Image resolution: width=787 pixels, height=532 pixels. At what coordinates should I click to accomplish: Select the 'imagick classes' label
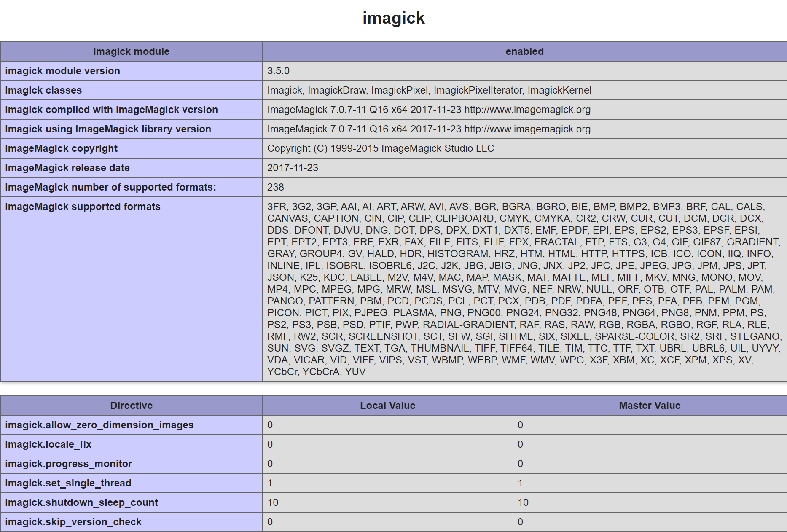(43, 90)
